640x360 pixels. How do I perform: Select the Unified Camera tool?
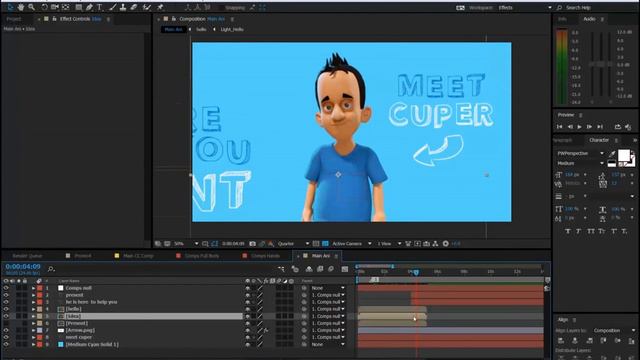coord(55,7)
